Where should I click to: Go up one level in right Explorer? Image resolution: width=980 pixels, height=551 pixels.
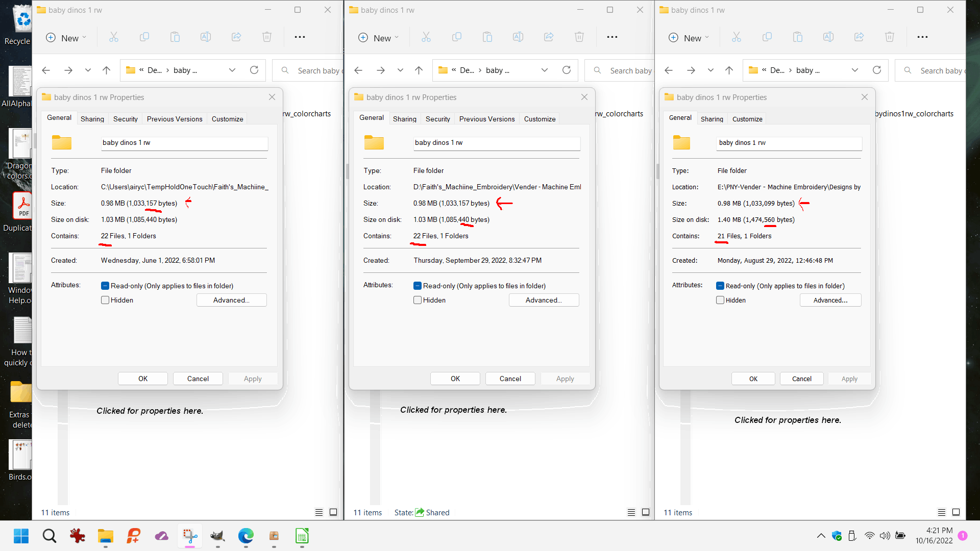pyautogui.click(x=729, y=70)
